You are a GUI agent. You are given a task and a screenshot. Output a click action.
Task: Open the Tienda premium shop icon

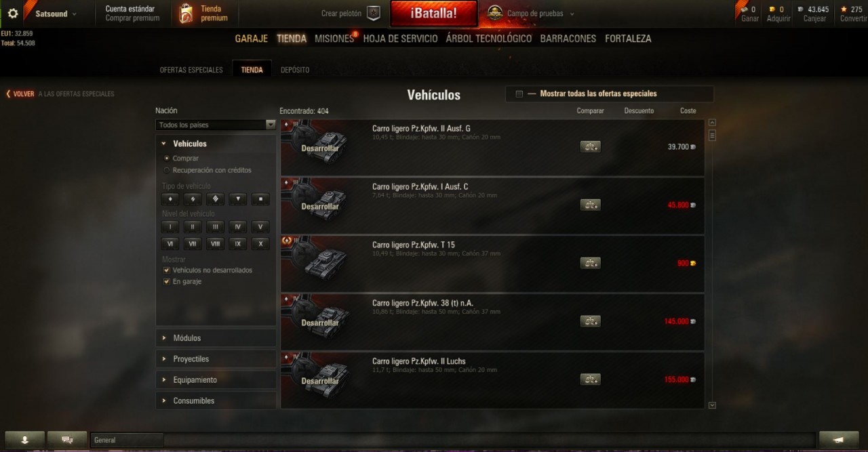point(186,14)
